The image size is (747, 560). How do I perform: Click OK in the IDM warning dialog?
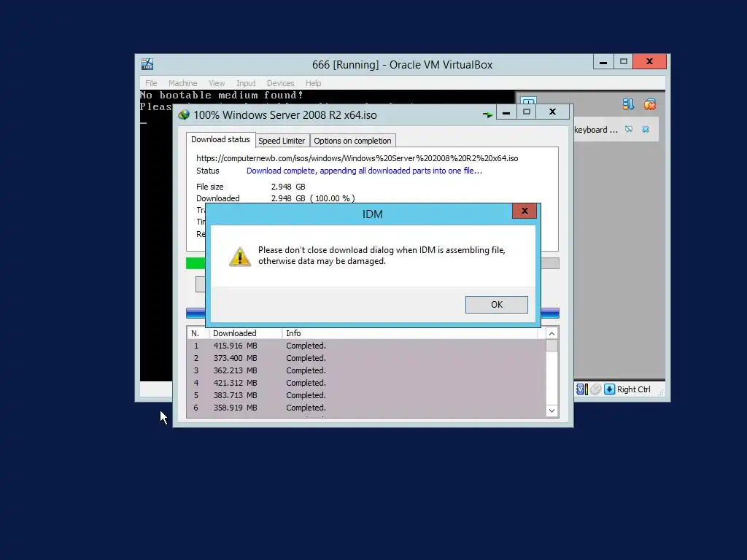(496, 305)
